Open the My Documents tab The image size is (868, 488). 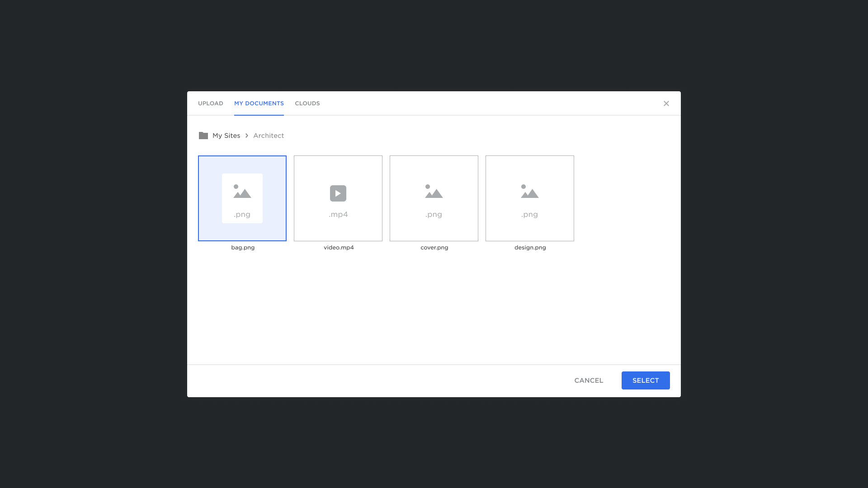[x=259, y=103]
